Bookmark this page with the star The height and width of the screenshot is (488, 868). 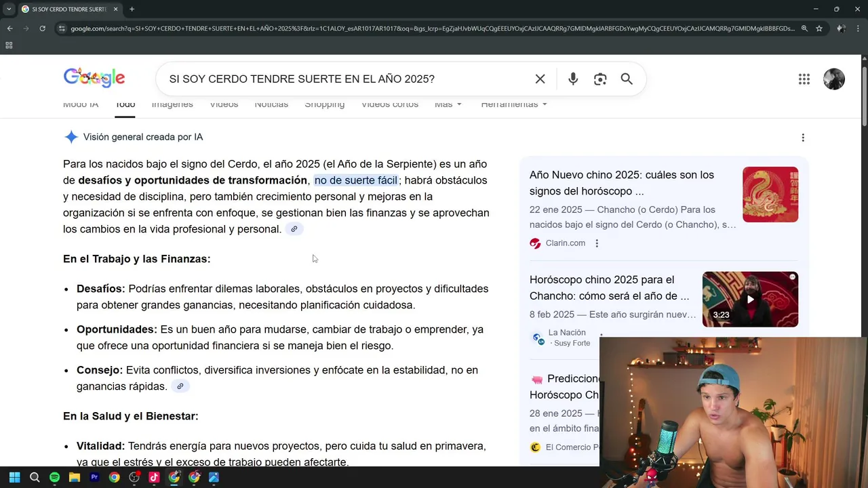[819, 28]
